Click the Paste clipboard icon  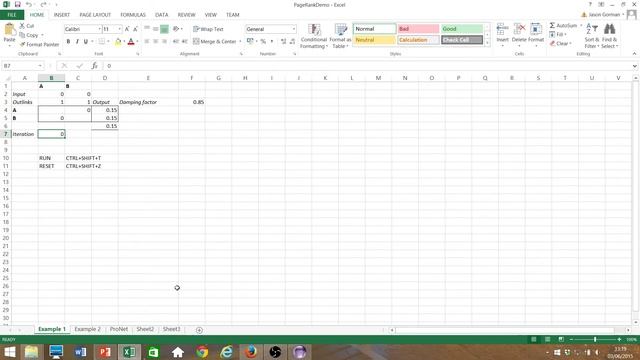coord(9,30)
